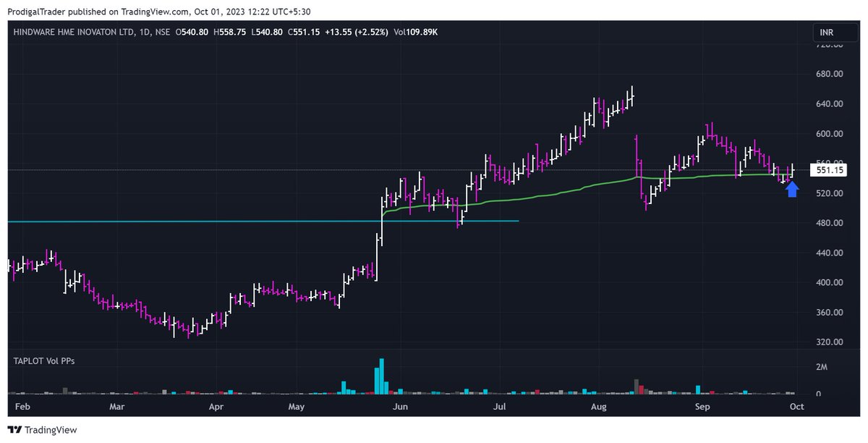Select the gray volume bar in late August
868x443 pixels.
point(637,384)
